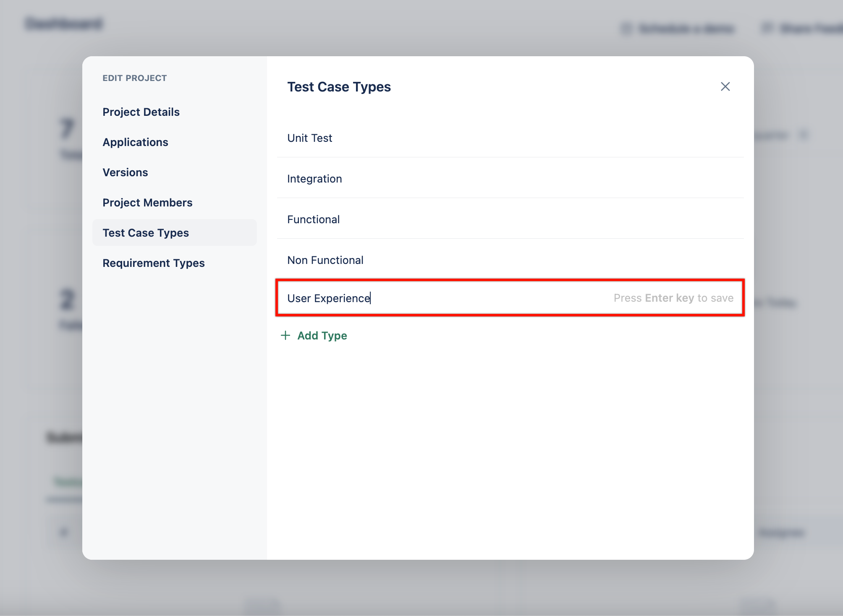Click the Test Case Types heading
Image resolution: width=843 pixels, height=616 pixels.
coord(339,87)
